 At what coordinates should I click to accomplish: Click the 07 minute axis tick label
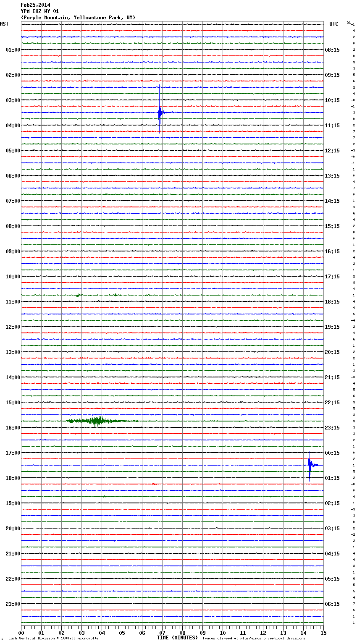click(x=162, y=633)
